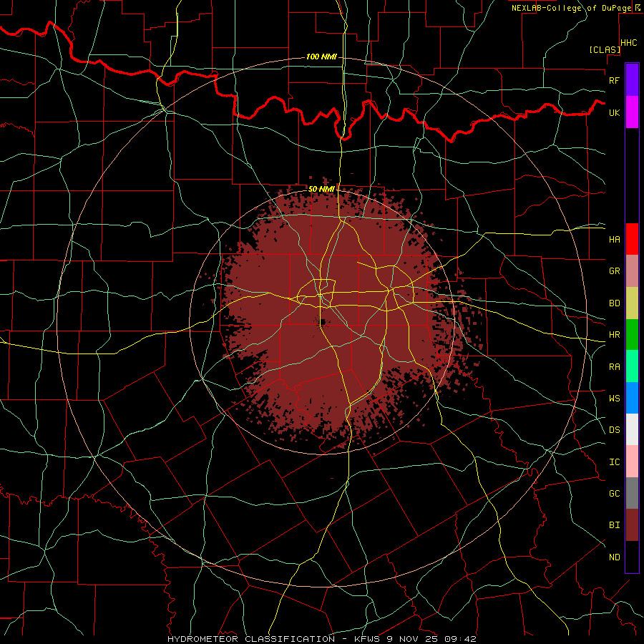Screen dimensions: 644x644
Task: Click the [CLAS] units label
Action: (x=605, y=49)
